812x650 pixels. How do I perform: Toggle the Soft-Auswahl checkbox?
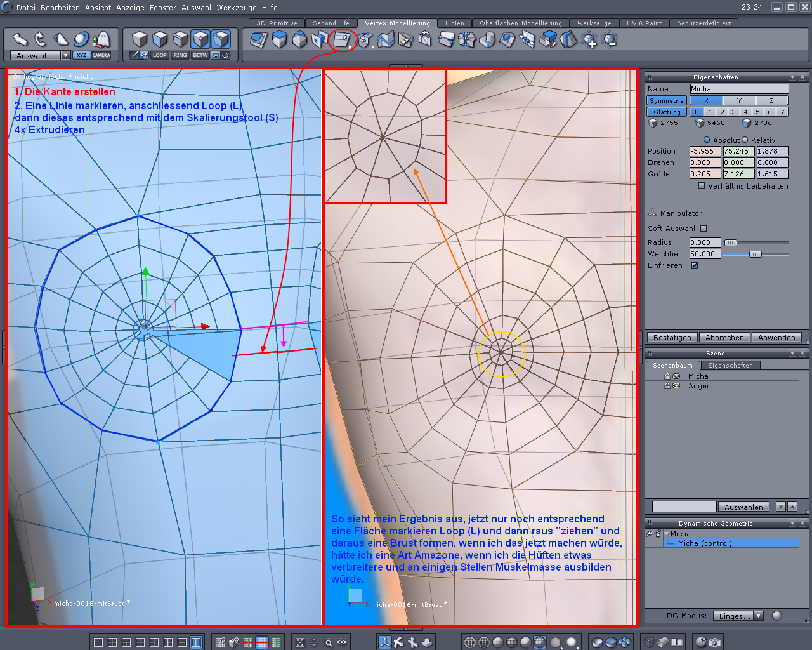click(704, 229)
